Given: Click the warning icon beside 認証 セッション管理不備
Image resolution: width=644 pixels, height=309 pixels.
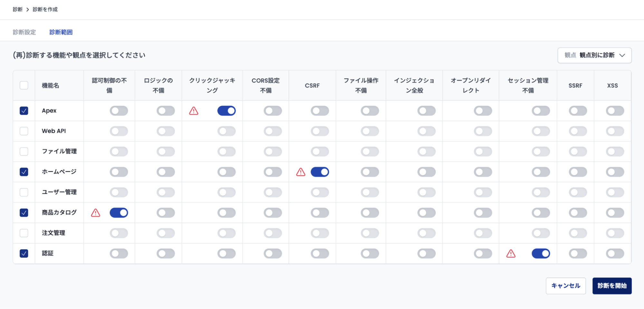Looking at the screenshot, I should [x=511, y=254].
